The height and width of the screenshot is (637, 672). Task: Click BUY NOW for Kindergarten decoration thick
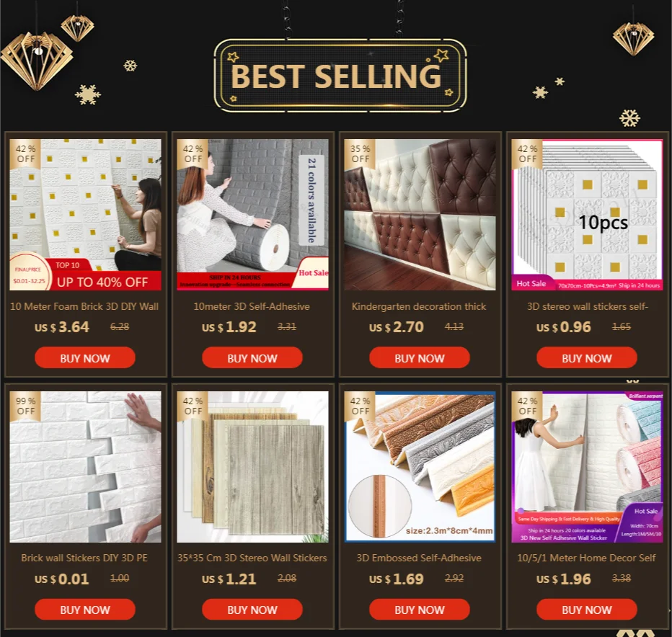[x=419, y=357]
